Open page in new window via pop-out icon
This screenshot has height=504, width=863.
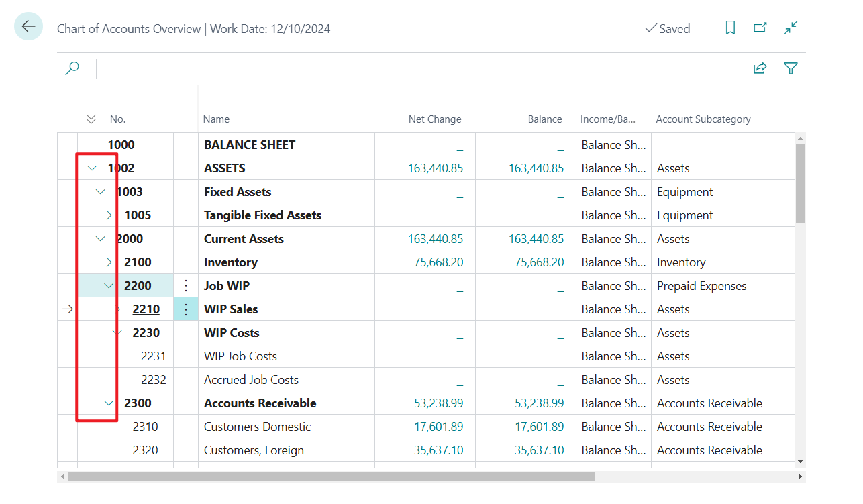(760, 28)
